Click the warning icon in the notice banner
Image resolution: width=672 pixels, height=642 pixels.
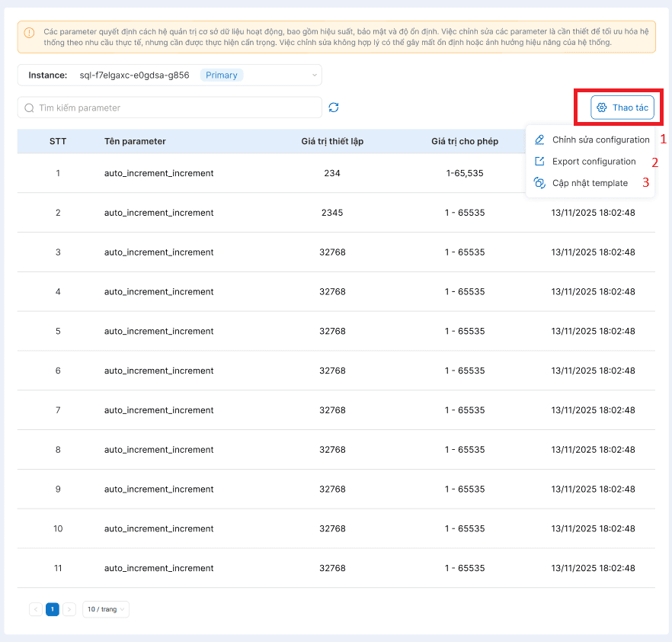[29, 33]
